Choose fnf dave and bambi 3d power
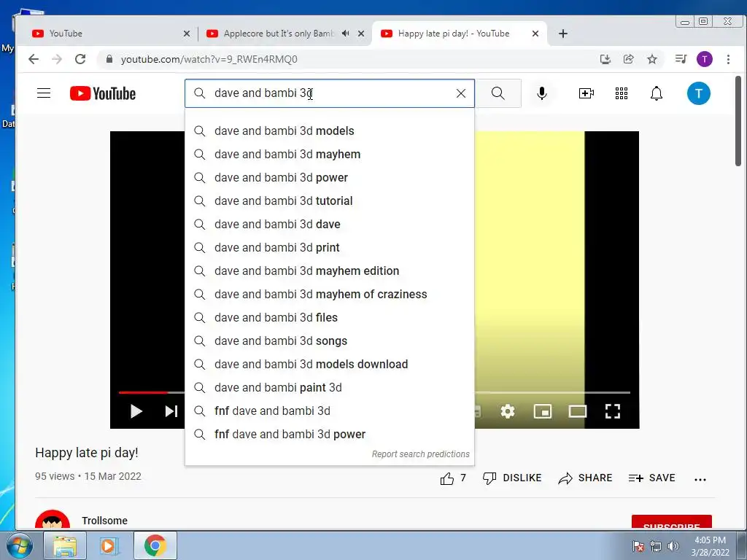The height and width of the screenshot is (560, 747). point(330,435)
